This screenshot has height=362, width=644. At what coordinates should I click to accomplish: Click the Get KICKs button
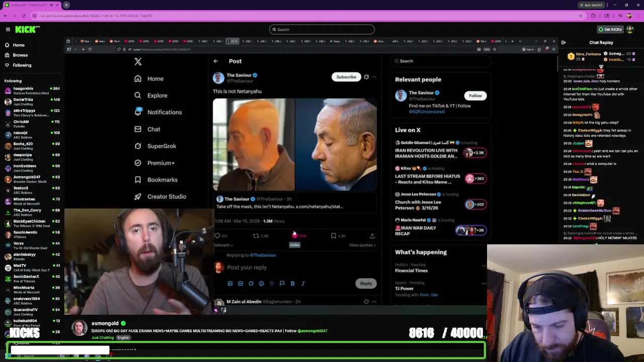pos(610,30)
